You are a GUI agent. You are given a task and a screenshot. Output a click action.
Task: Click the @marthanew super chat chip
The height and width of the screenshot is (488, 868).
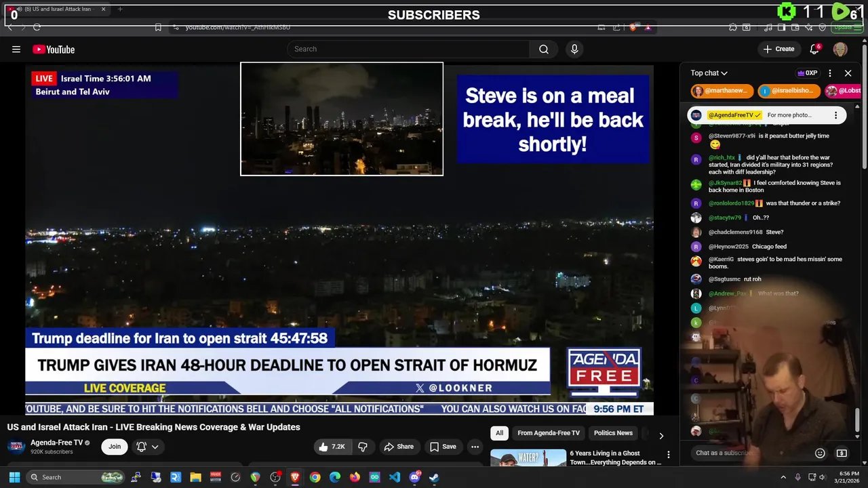click(722, 91)
